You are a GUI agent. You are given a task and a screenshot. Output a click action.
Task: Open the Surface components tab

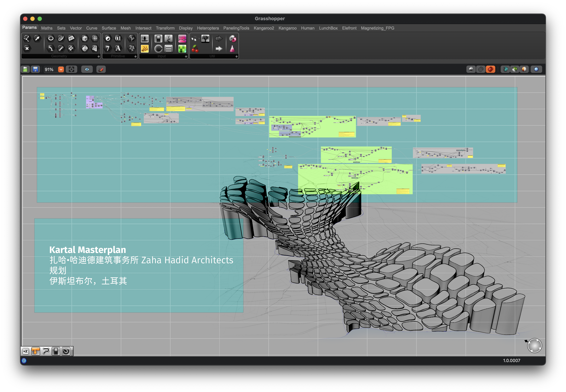point(109,28)
